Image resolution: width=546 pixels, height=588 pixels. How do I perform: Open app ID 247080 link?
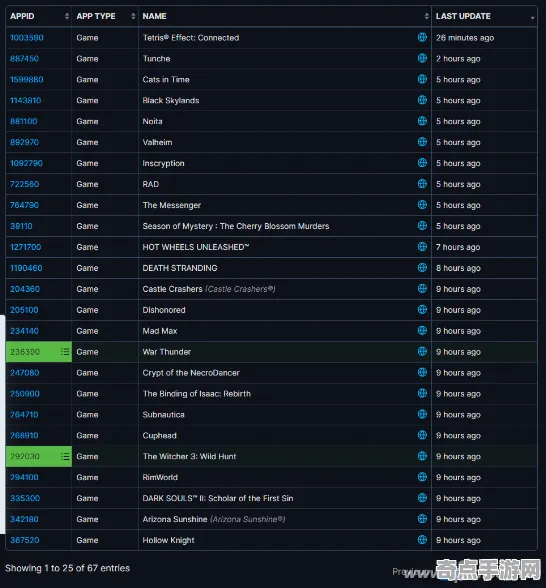(25, 373)
